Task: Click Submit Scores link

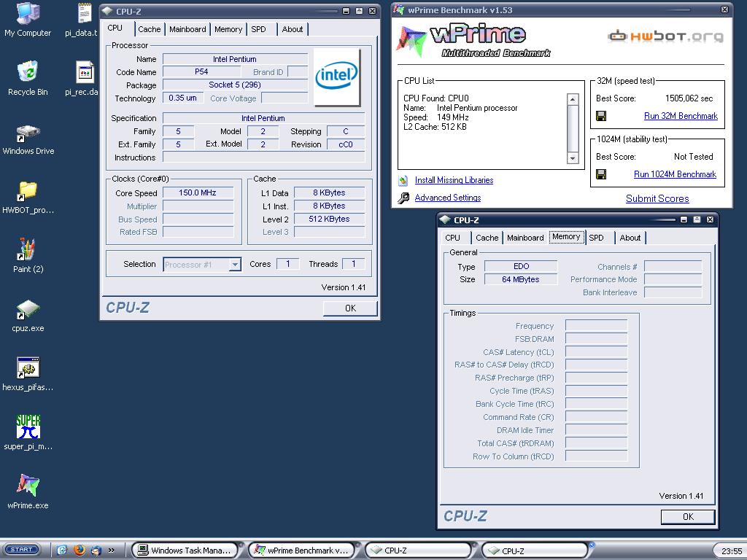Action: [657, 198]
